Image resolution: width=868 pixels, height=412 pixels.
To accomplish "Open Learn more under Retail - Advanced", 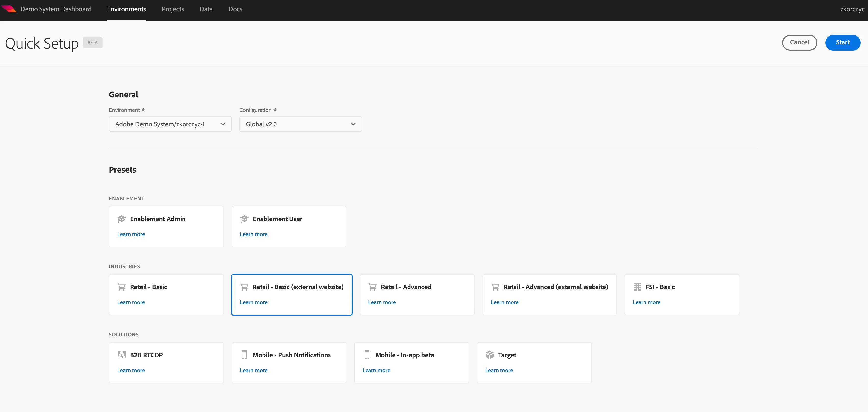I will [382, 302].
